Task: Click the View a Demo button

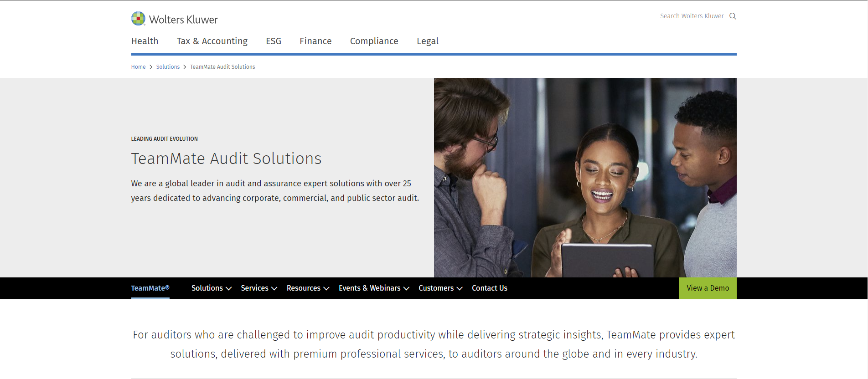Action: (708, 288)
